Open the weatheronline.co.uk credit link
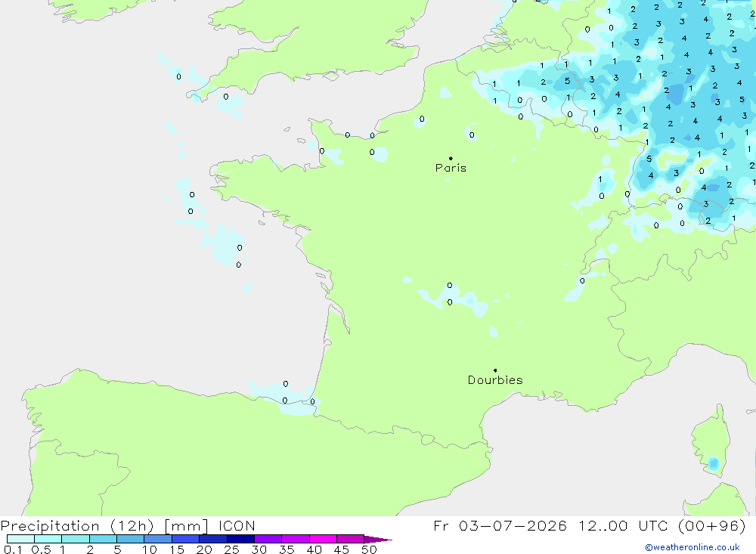This screenshot has height=554, width=756. coord(692,547)
